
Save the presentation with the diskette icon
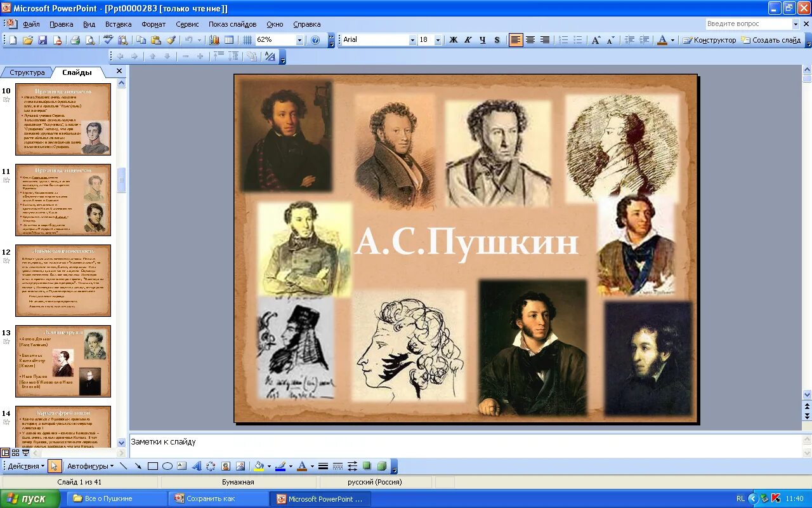[43, 40]
